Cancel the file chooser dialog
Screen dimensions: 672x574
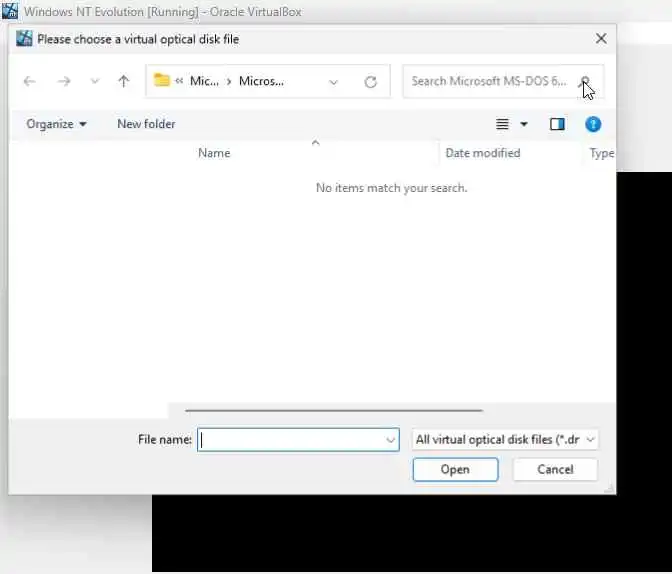pos(555,469)
